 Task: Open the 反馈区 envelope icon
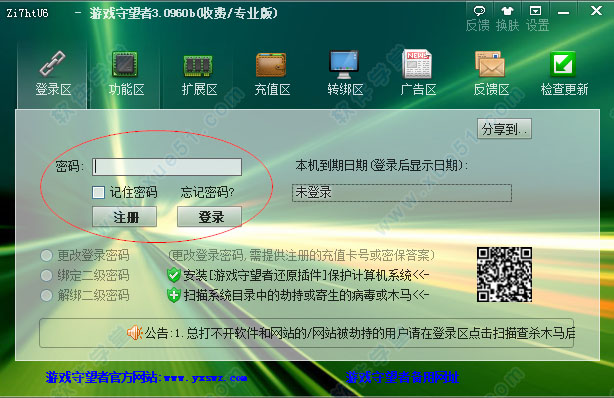[x=490, y=64]
